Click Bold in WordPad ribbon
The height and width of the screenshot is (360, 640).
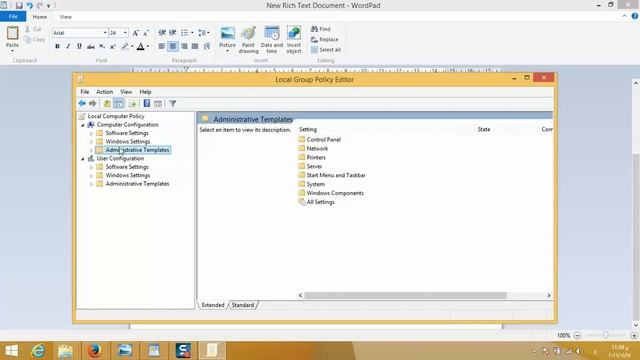[x=57, y=47]
